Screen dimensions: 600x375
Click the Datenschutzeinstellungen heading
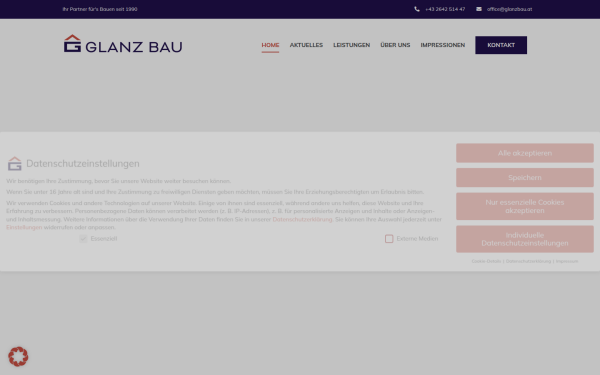[83, 163]
